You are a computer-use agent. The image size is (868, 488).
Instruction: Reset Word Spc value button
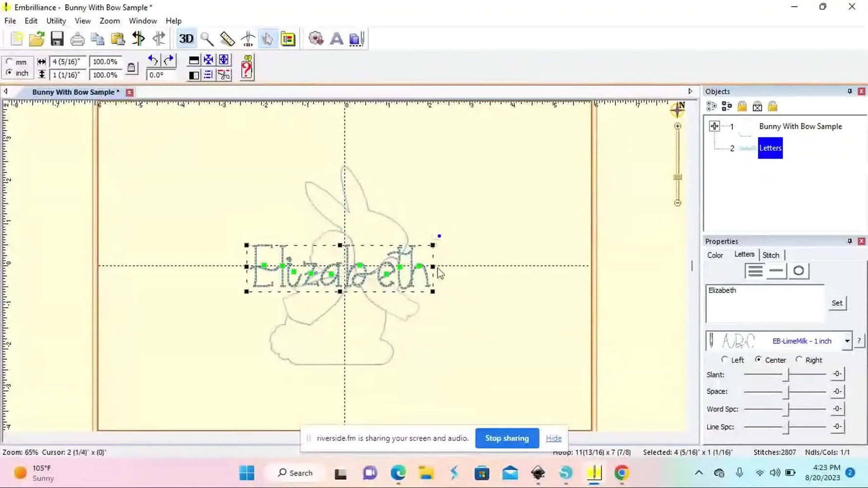[837, 409]
